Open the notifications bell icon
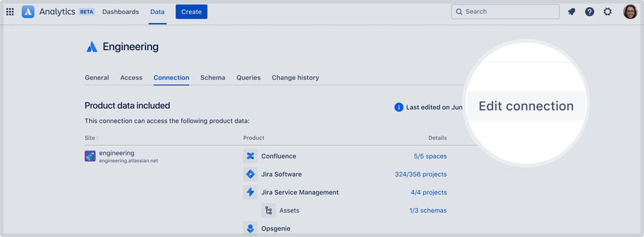644x237 pixels. tap(571, 12)
